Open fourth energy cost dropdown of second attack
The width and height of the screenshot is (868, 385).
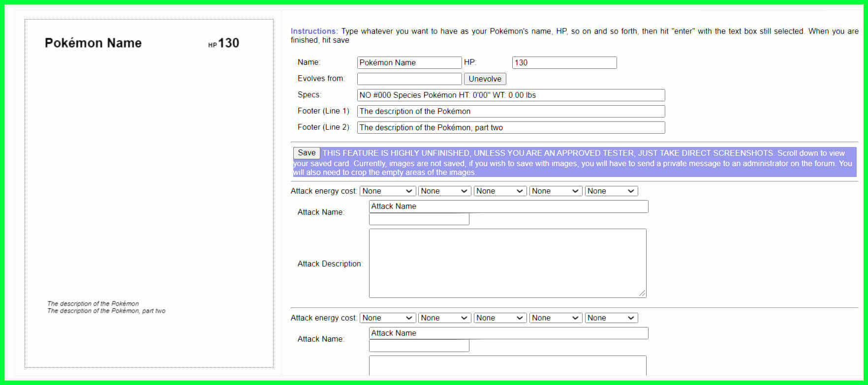[x=556, y=318]
